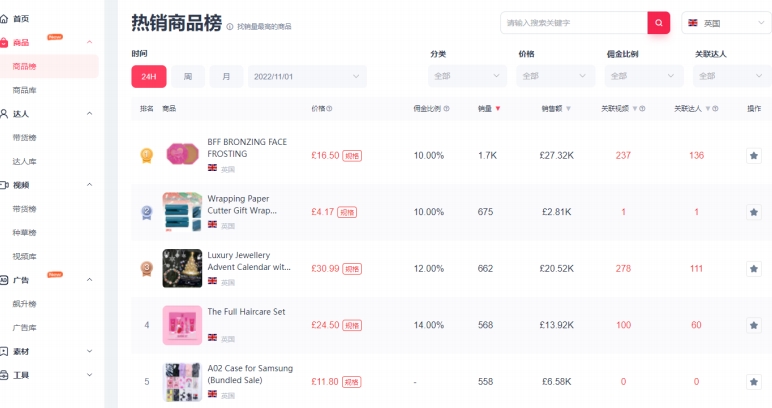Image resolution: width=772 pixels, height=408 pixels.
Task: Click the red search magnifier button
Action: (658, 23)
